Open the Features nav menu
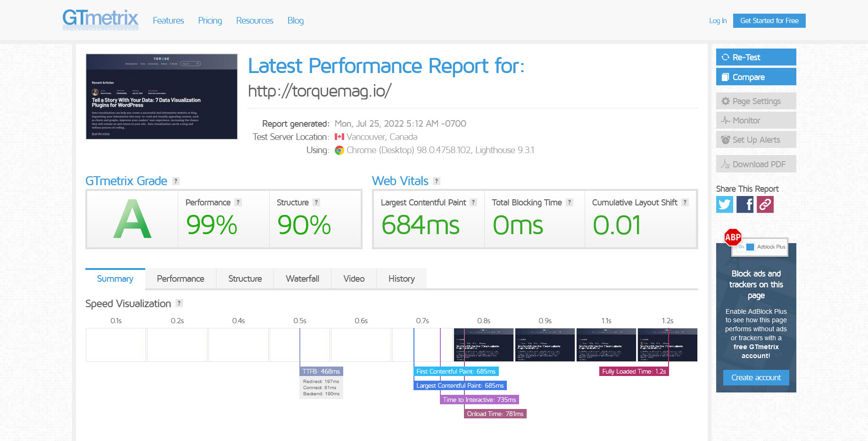868x441 pixels. point(168,20)
